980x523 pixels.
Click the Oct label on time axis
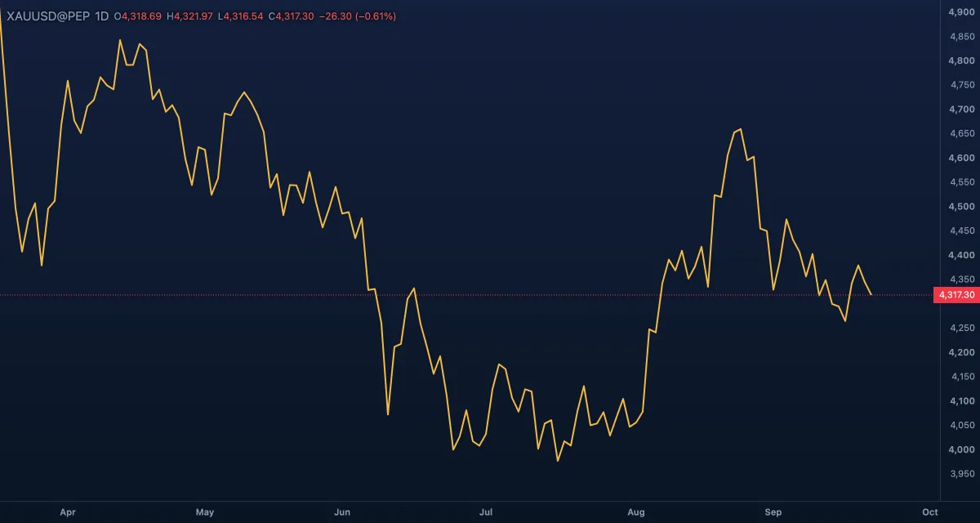click(929, 512)
